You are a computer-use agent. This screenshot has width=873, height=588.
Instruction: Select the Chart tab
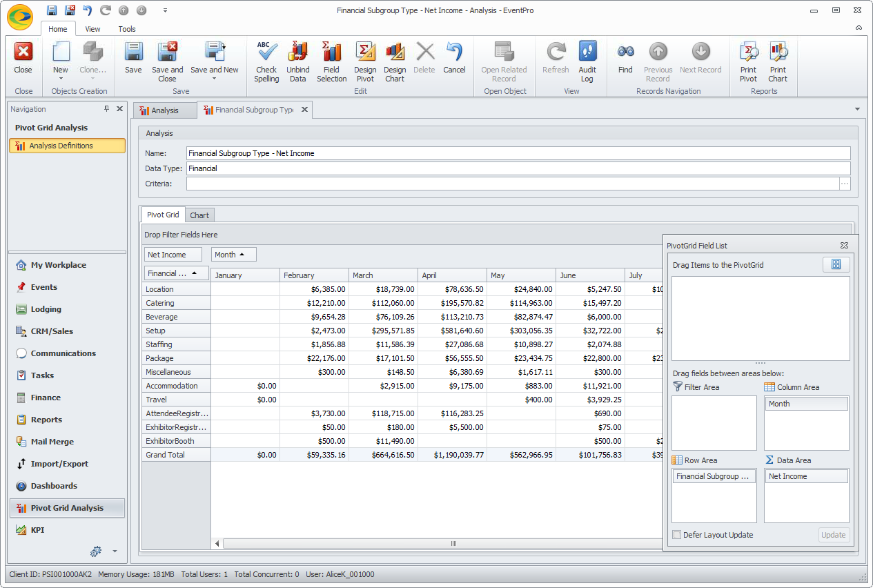click(199, 215)
